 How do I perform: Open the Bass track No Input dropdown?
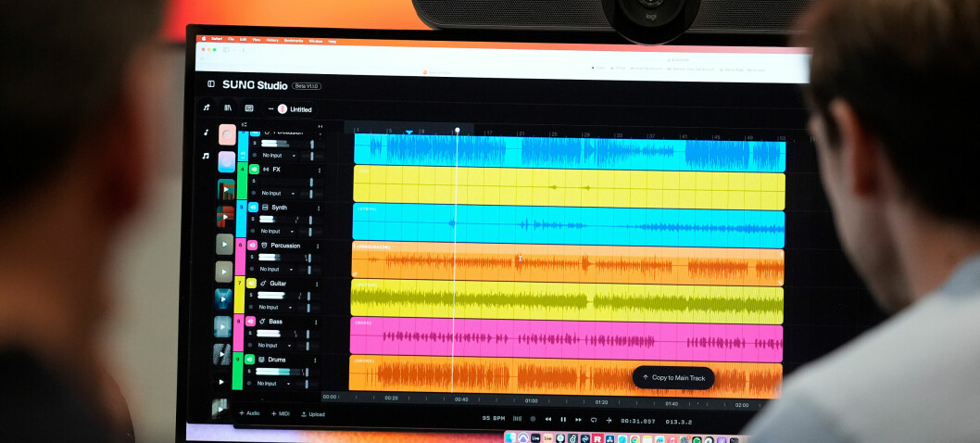click(x=274, y=346)
